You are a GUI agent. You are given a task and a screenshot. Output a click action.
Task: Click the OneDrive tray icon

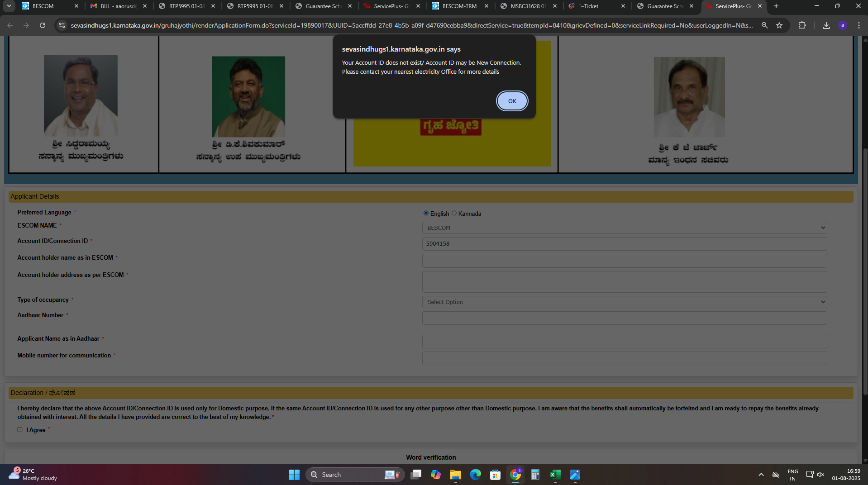tap(776, 475)
